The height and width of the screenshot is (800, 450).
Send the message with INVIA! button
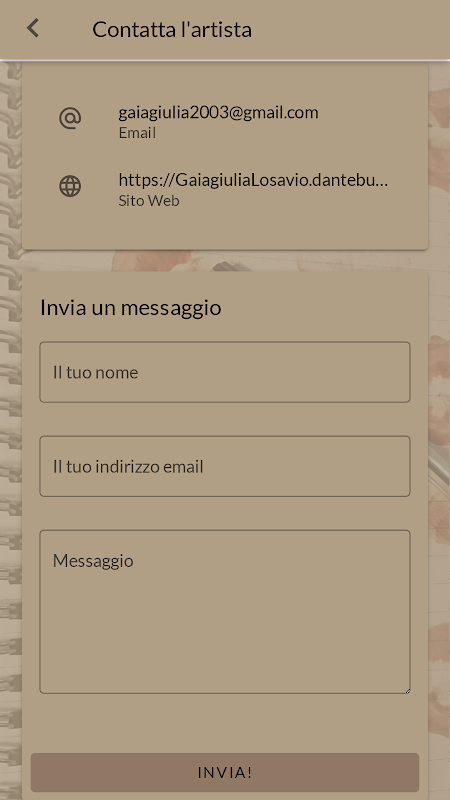pos(225,772)
